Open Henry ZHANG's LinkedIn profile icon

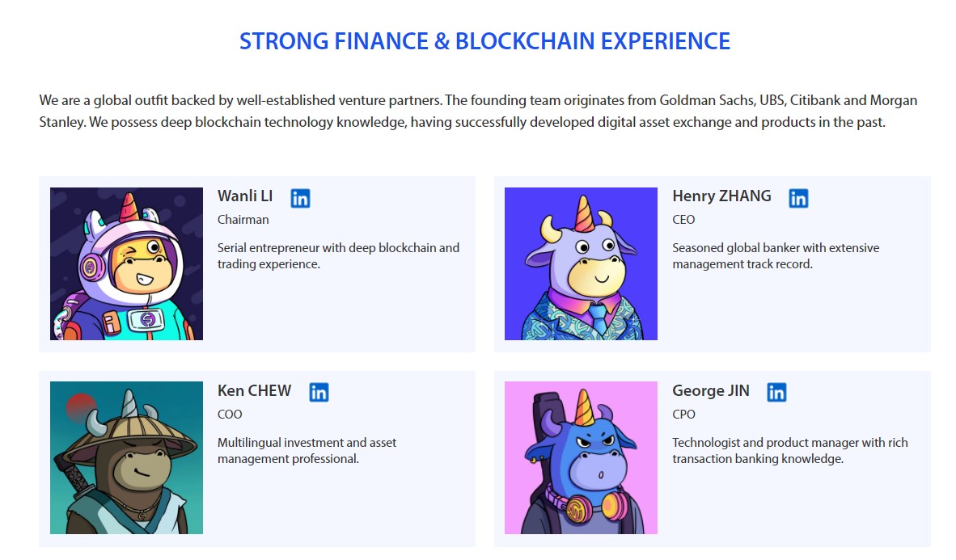798,198
